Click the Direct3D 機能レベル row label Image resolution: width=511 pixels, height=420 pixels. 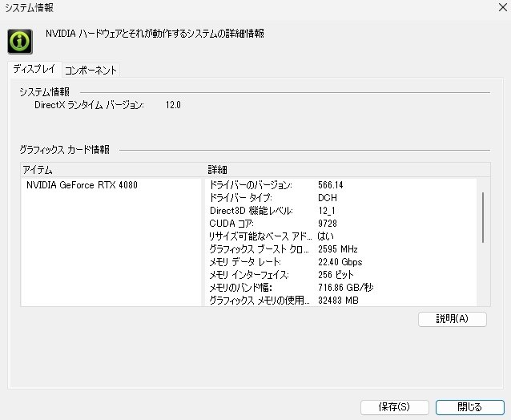tap(251, 211)
